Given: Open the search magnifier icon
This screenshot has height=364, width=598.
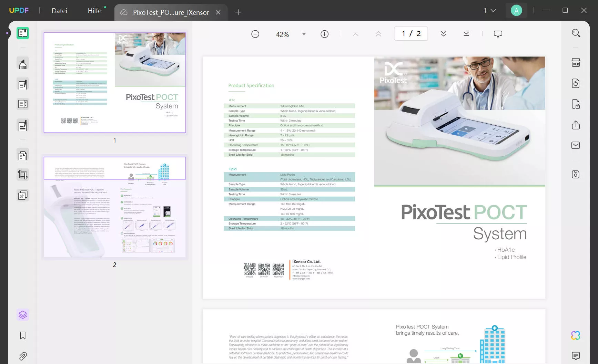Looking at the screenshot, I should 576,33.
